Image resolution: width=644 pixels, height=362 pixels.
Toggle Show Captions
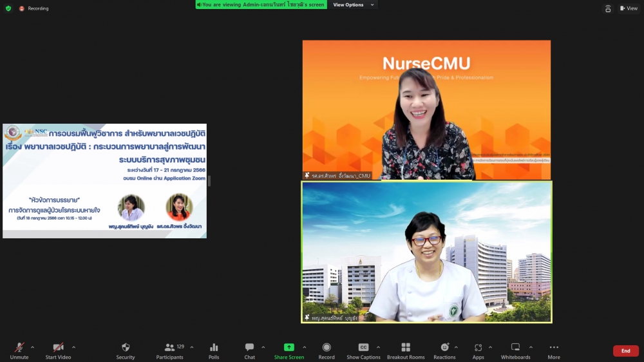pos(363,347)
